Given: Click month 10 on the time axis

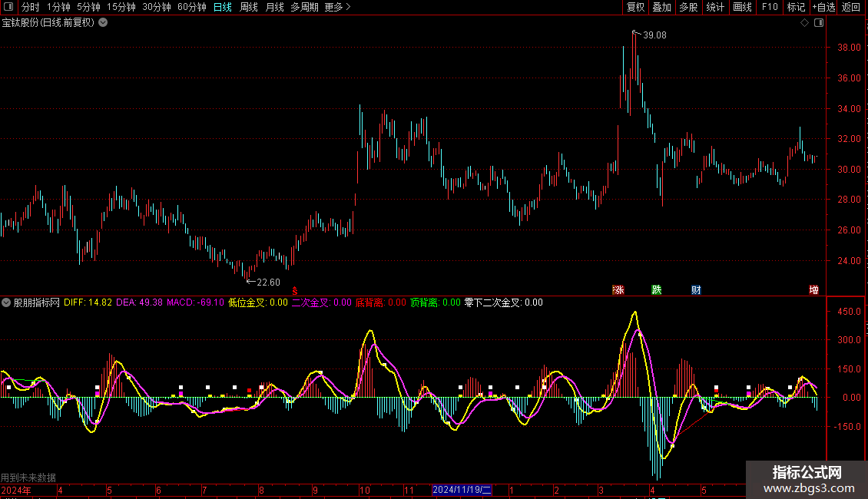Looking at the screenshot, I should (365, 490).
